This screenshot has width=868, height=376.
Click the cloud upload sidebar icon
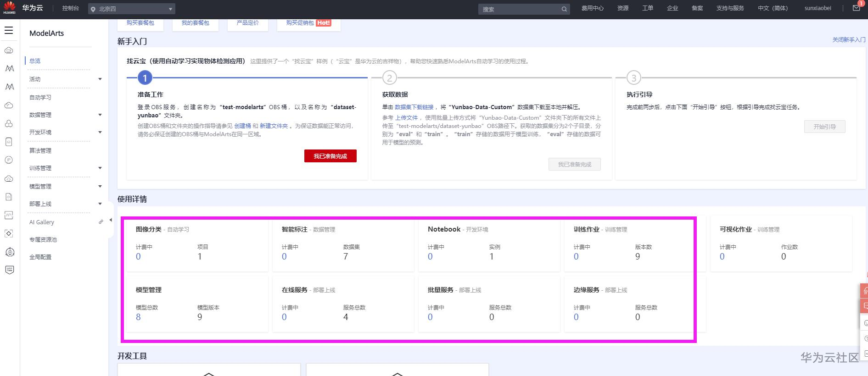coord(9,178)
